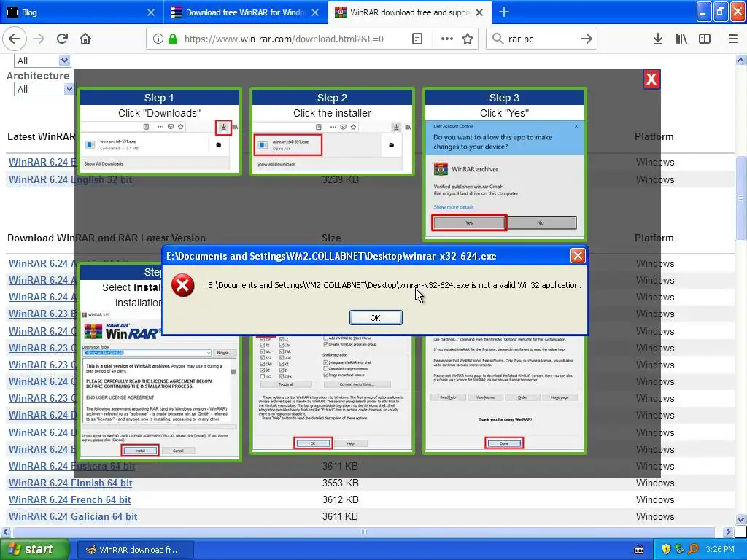This screenshot has width=747, height=560.
Task: Click the green padlock security icon
Action: point(173,39)
